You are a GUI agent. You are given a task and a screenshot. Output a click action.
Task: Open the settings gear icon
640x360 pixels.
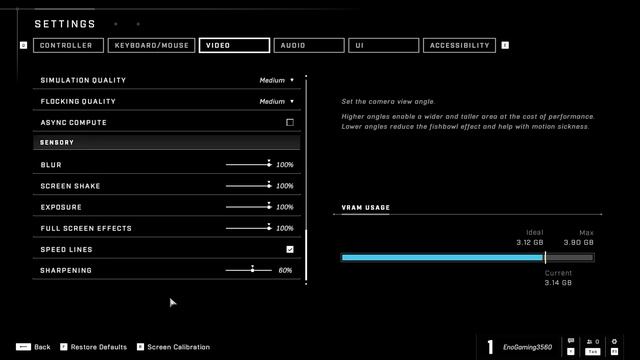click(x=614, y=341)
